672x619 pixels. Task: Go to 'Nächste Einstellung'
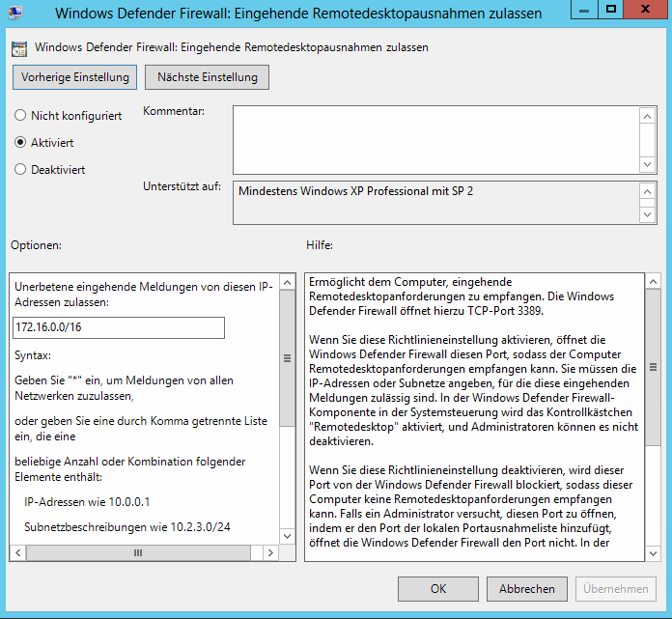coord(208,77)
